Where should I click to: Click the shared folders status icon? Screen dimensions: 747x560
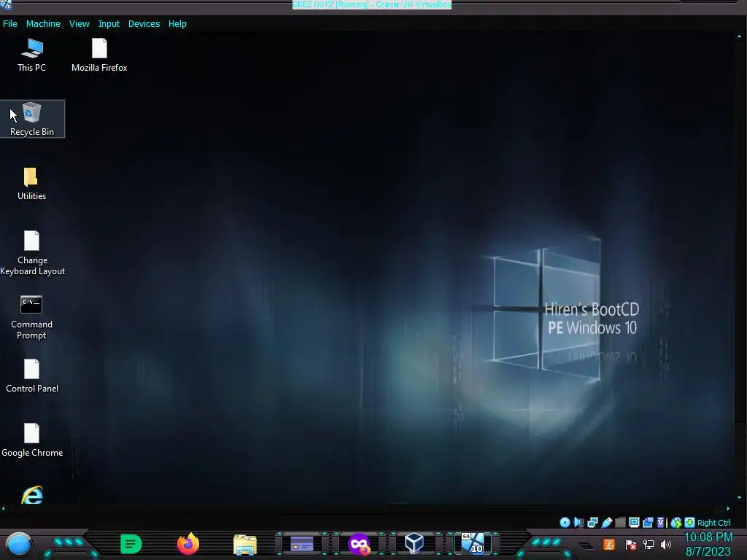[x=620, y=523]
